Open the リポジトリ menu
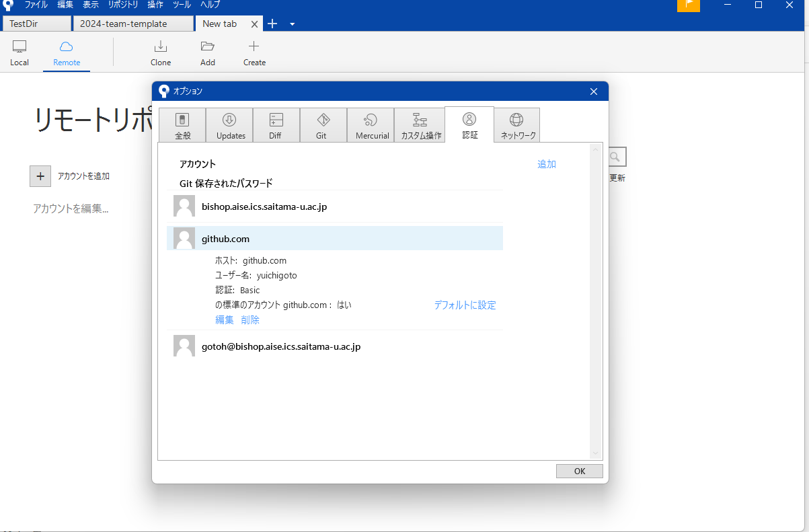This screenshot has height=532, width=809. click(x=123, y=5)
